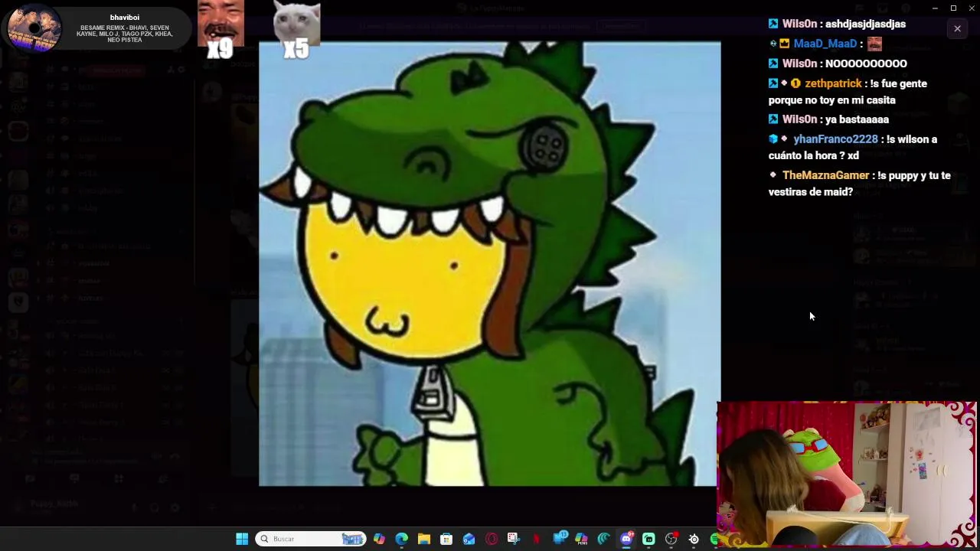This screenshot has height=551, width=980.
Task: Open the Outlook mail icon in taskbar
Action: point(469,539)
